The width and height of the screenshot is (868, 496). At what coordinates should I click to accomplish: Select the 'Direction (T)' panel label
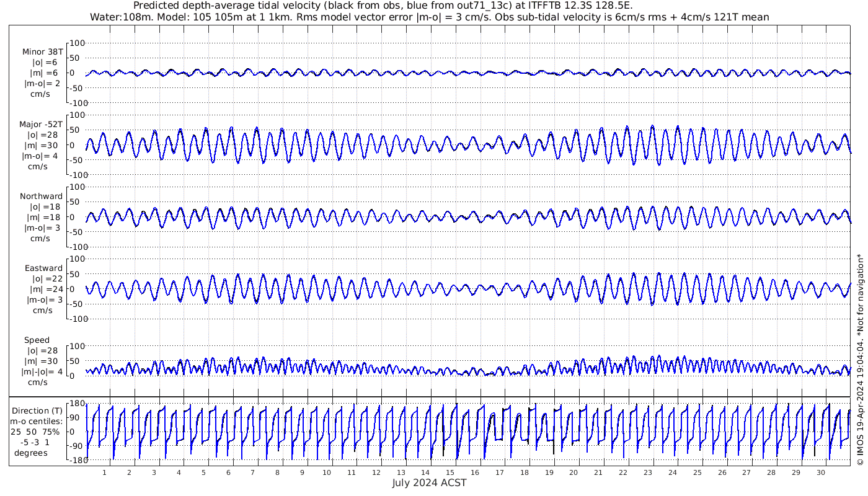[x=37, y=411]
